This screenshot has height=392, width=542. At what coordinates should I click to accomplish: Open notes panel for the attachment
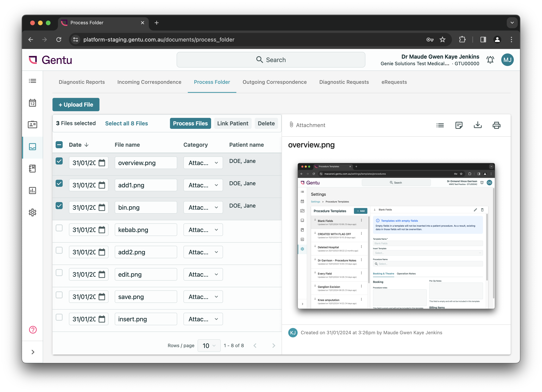pyautogui.click(x=459, y=125)
